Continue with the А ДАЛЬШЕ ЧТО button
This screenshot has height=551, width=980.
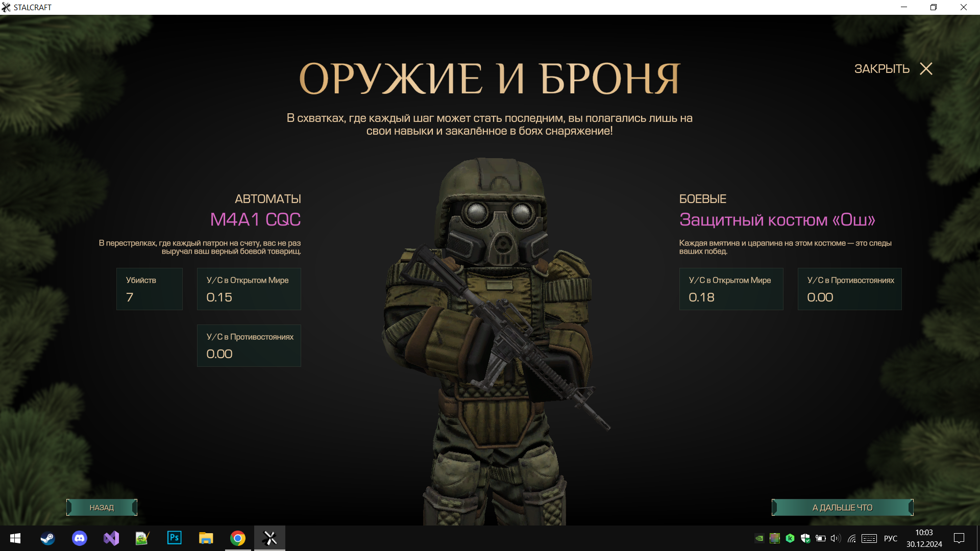pos(842,508)
